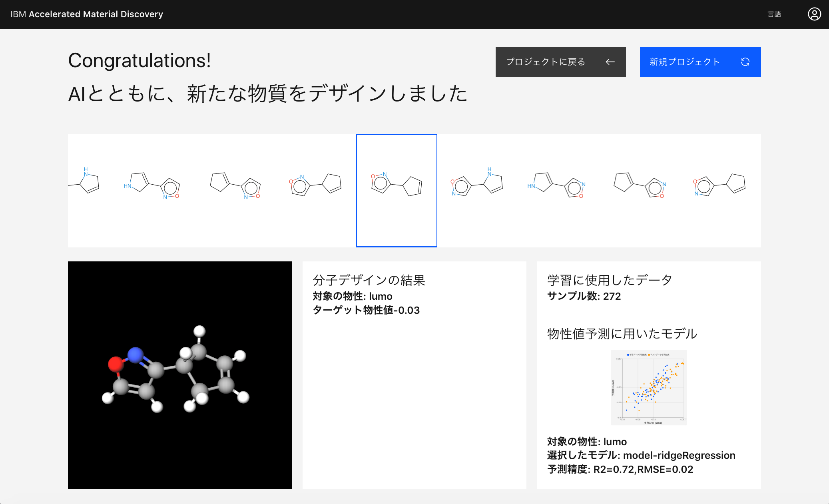The height and width of the screenshot is (504, 829).
Task: Select the sixth molecule thumbnail from carousel
Action: tap(477, 190)
